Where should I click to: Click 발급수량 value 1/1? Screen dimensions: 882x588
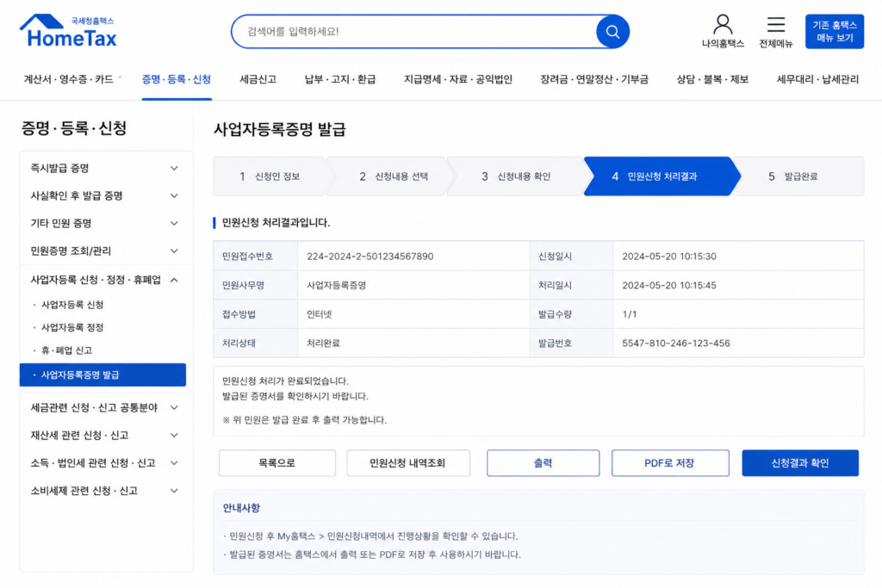point(630,314)
